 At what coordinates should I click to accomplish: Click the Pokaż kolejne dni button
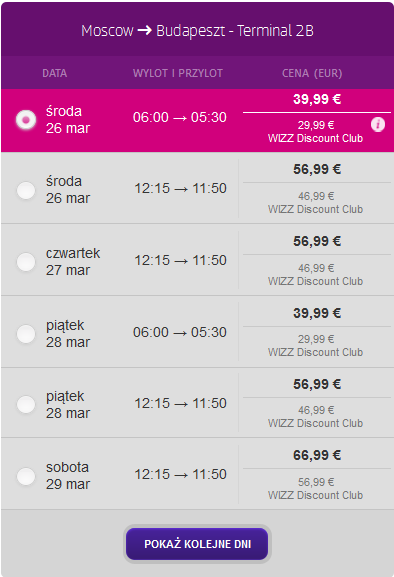point(197,544)
